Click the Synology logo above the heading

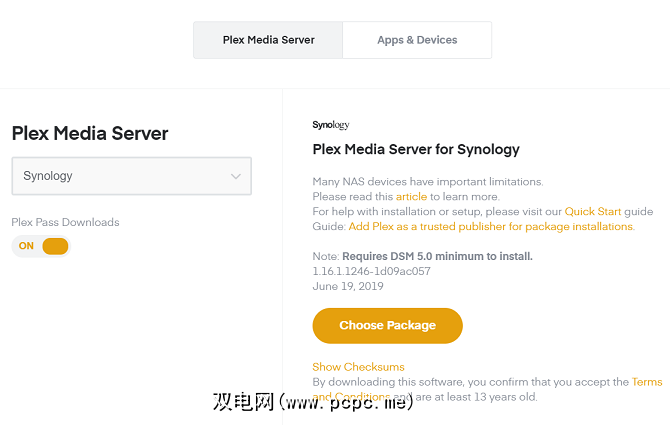tap(331, 125)
